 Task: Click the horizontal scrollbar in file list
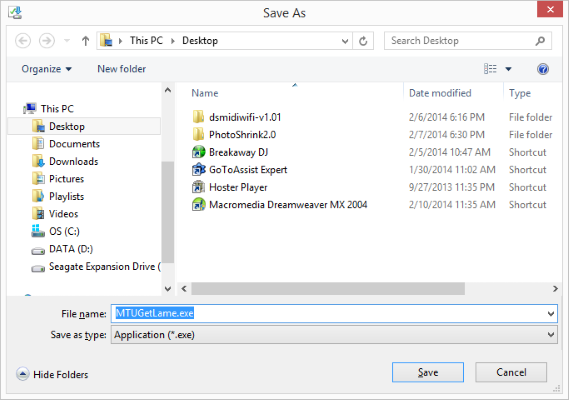(x=328, y=289)
